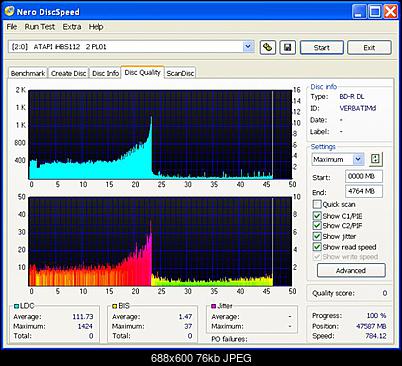Click the disabled Show write speed checkbox
Screen dimensions: 402x366
point(317,257)
